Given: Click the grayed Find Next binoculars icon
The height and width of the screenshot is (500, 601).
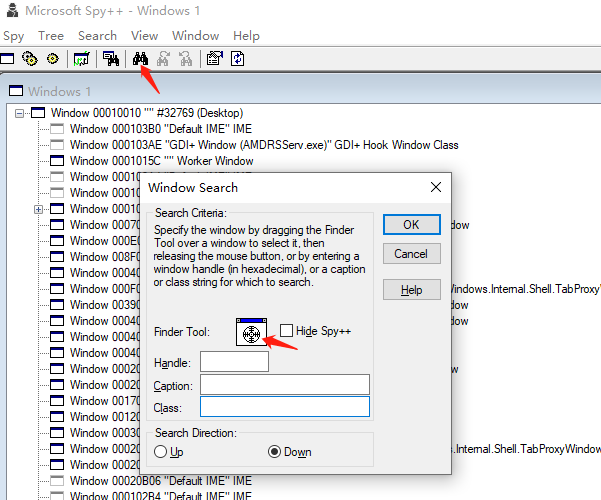Looking at the screenshot, I should [163, 59].
